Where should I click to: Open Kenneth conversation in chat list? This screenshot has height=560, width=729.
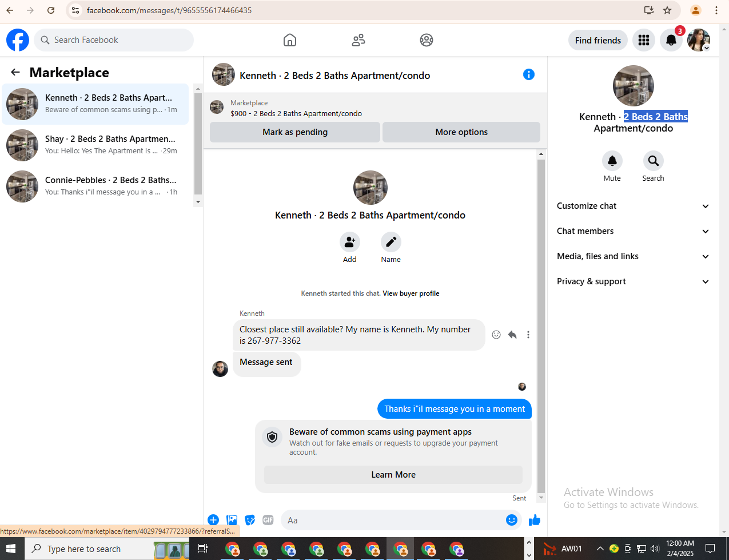[95, 104]
